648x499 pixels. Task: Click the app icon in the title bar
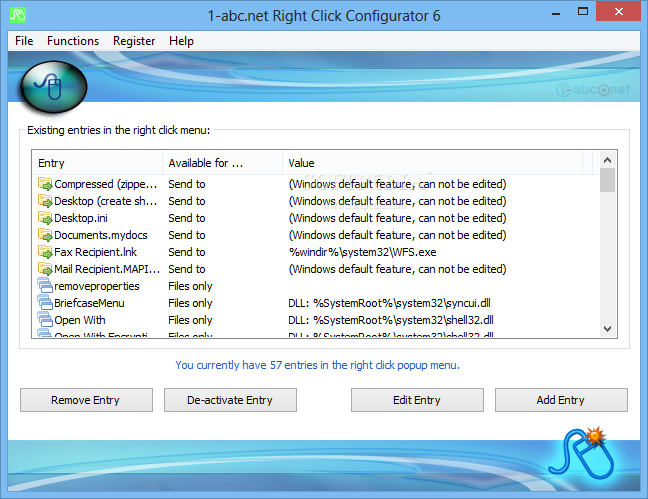click(x=18, y=15)
